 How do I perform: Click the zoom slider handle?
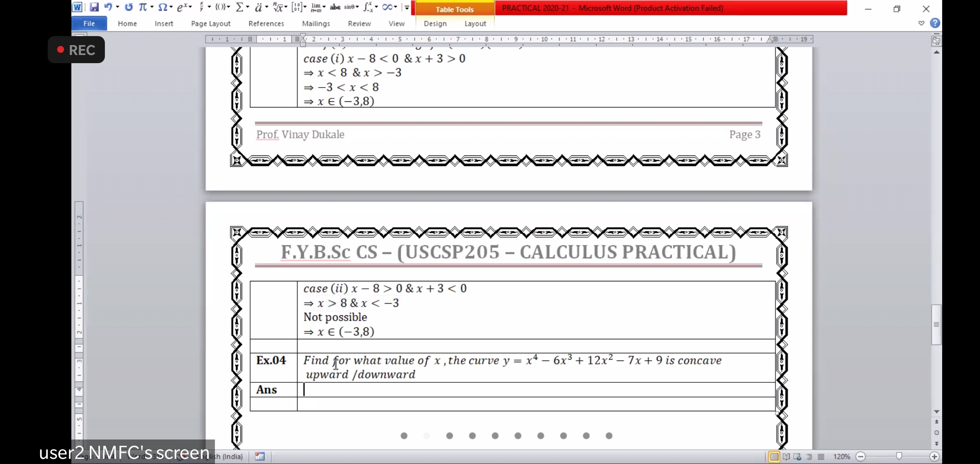899,456
